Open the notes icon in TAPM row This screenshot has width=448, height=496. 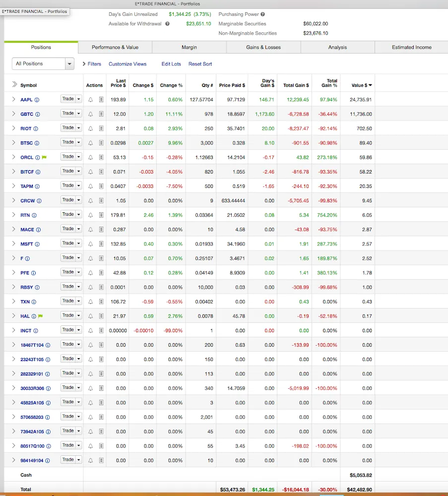coord(101,186)
